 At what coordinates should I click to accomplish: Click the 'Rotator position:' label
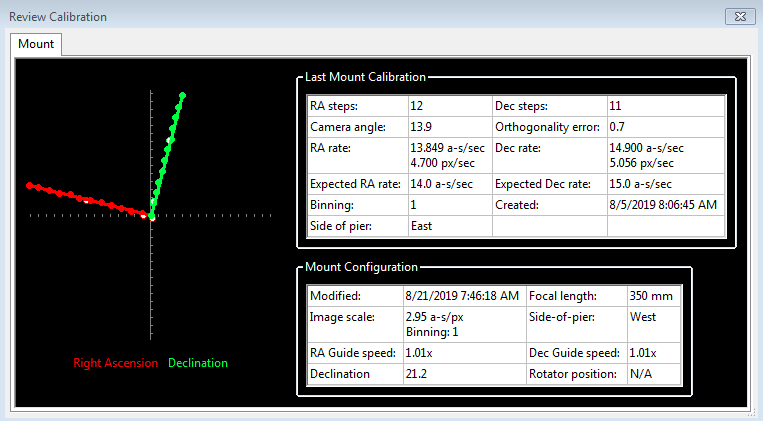point(573,374)
